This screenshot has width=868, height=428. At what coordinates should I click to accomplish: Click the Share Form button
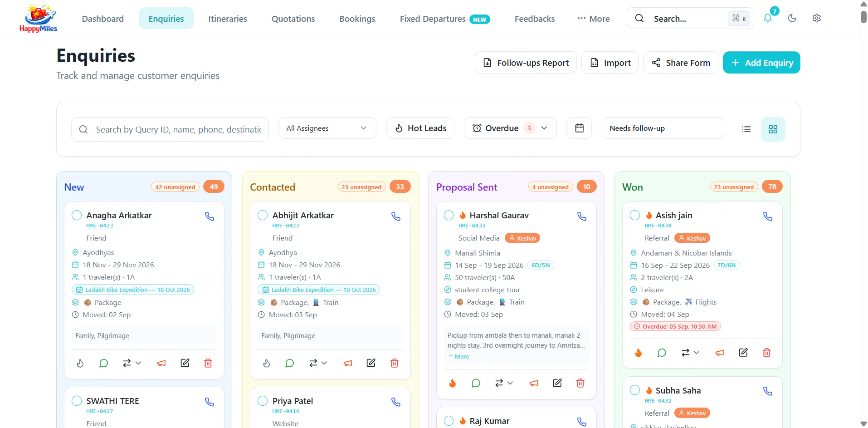[x=681, y=63]
